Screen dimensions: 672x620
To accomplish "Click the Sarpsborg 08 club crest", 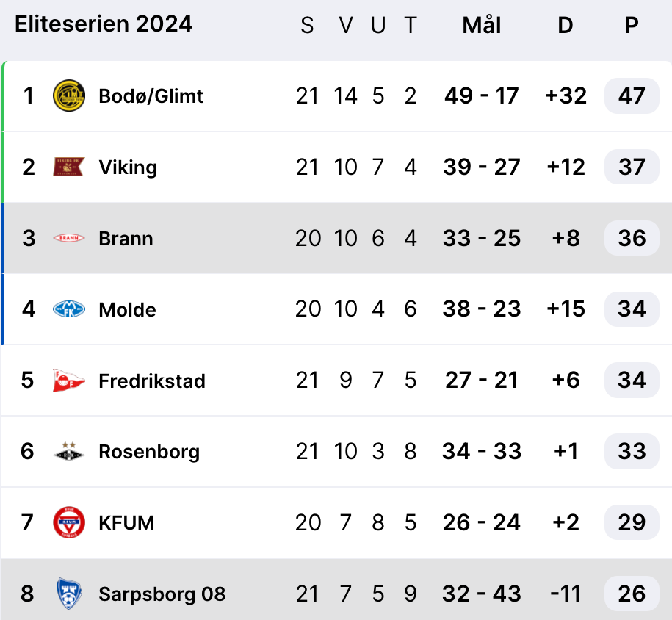I will click(x=69, y=594).
